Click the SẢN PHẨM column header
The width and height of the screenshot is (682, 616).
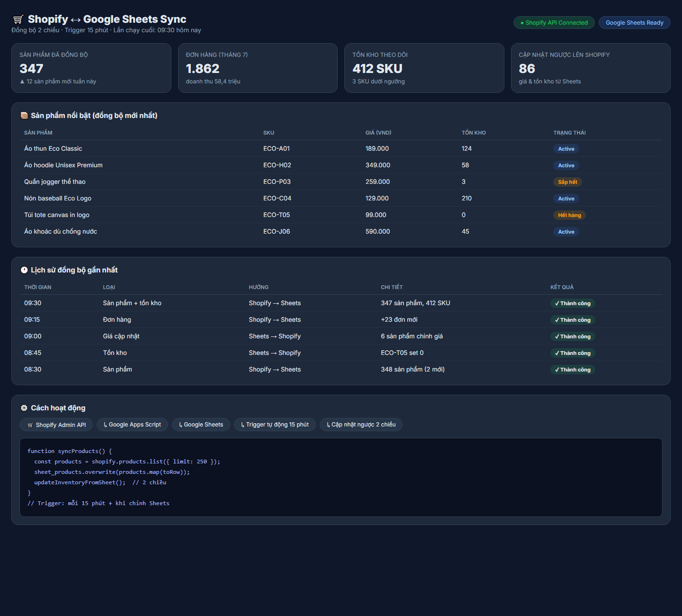(38, 133)
